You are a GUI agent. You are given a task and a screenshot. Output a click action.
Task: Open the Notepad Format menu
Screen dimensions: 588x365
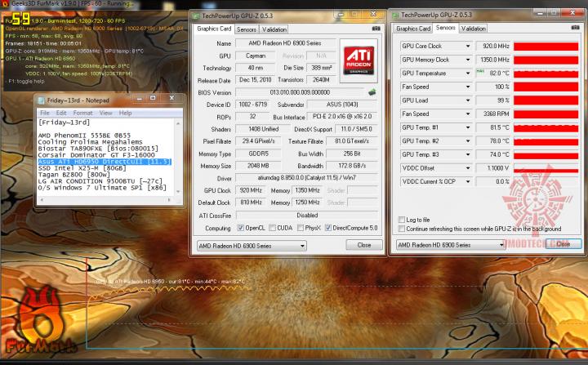pos(82,113)
